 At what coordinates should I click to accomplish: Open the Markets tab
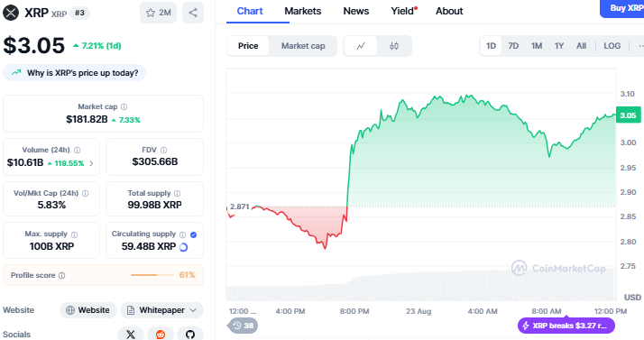point(303,11)
